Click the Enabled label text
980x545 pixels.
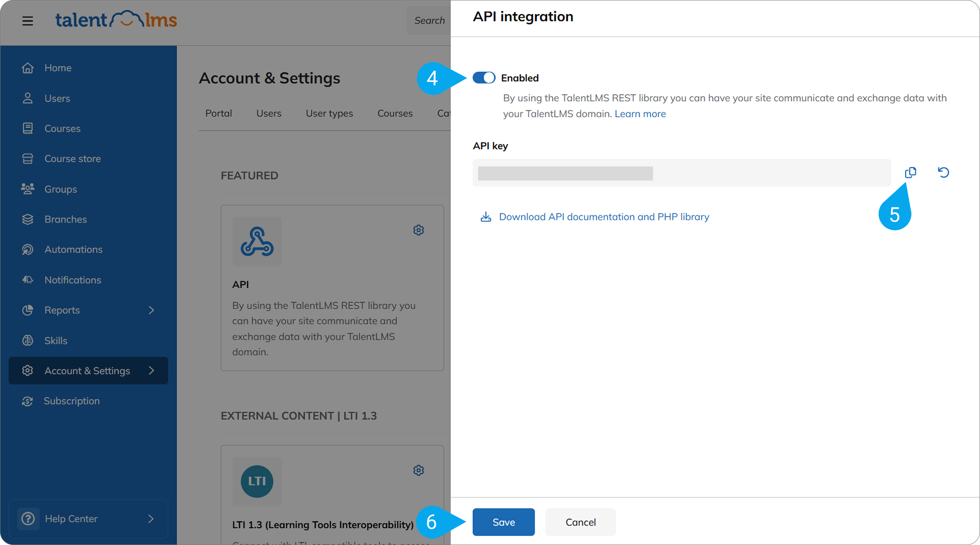pyautogui.click(x=520, y=78)
